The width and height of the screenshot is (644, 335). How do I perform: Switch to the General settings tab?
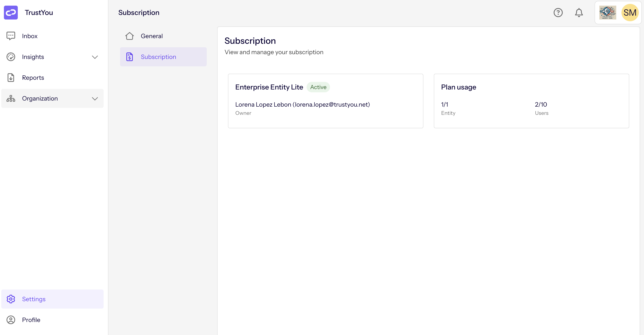click(x=163, y=36)
